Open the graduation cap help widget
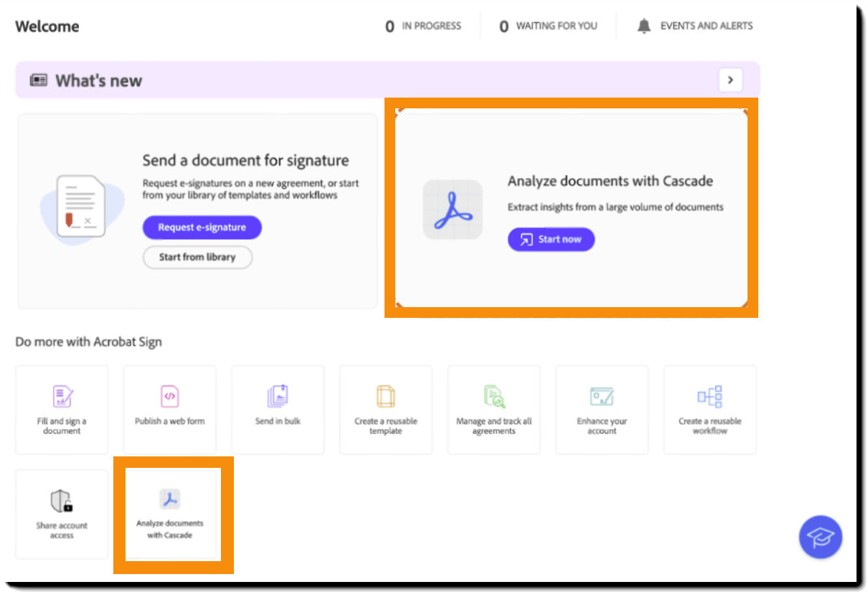The width and height of the screenshot is (868, 592). click(820, 537)
